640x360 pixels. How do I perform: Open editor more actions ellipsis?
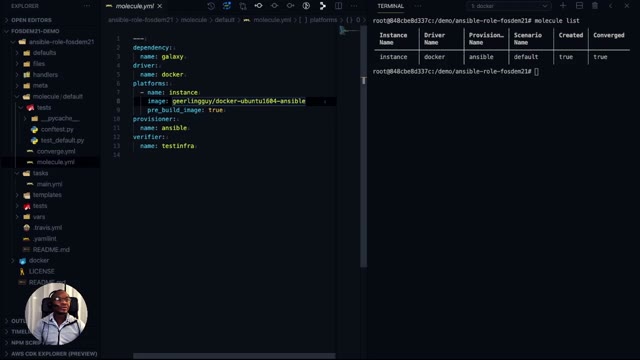coord(354,6)
